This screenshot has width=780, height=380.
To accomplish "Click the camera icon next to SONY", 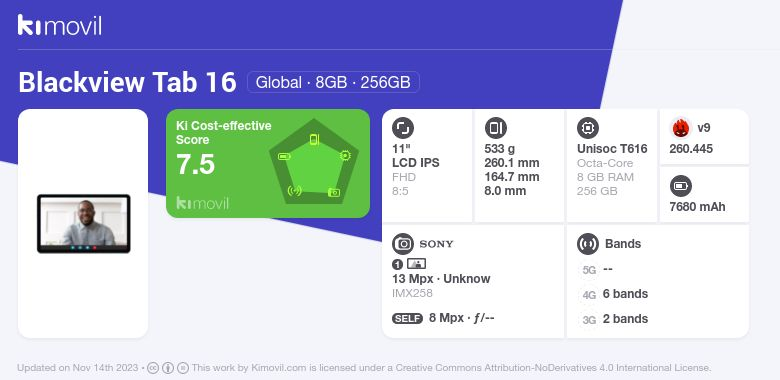I will 403,244.
